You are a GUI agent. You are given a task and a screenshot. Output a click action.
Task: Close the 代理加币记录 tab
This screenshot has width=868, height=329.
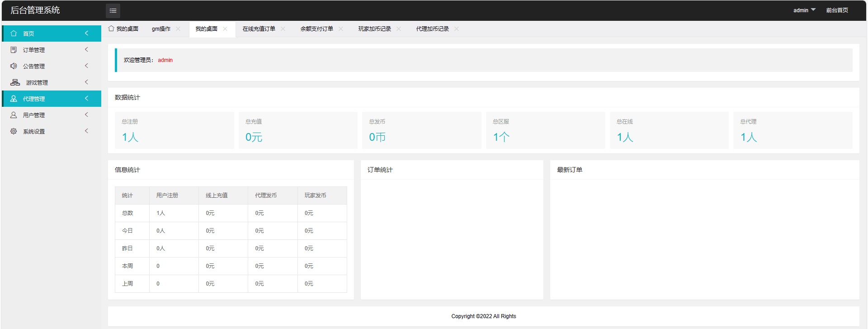tap(457, 29)
